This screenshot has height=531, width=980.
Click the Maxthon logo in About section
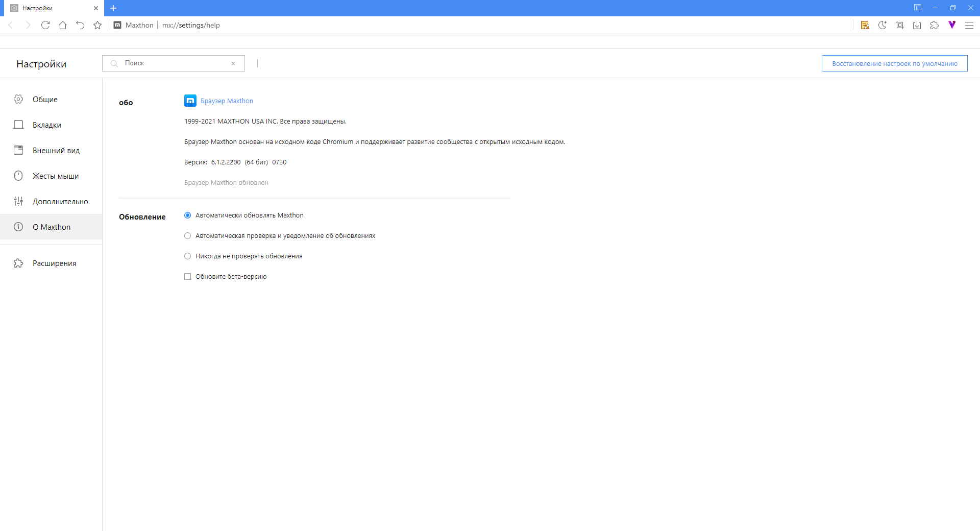[190, 101]
